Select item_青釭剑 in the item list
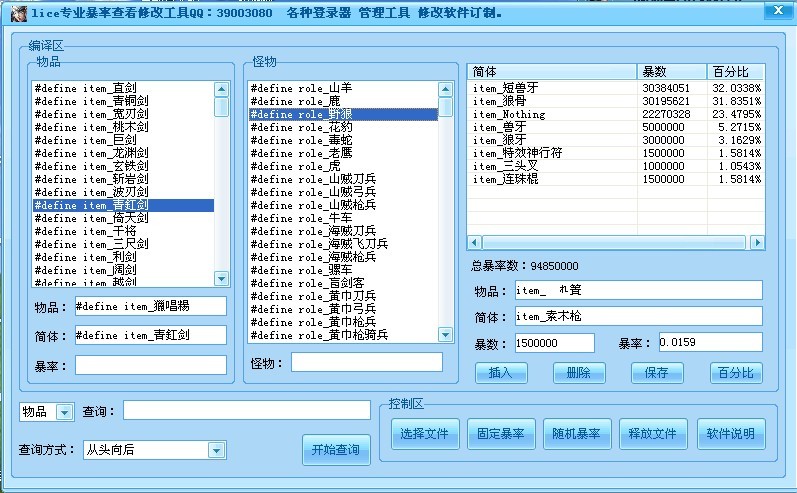The width and height of the screenshot is (797, 493). [x=123, y=205]
